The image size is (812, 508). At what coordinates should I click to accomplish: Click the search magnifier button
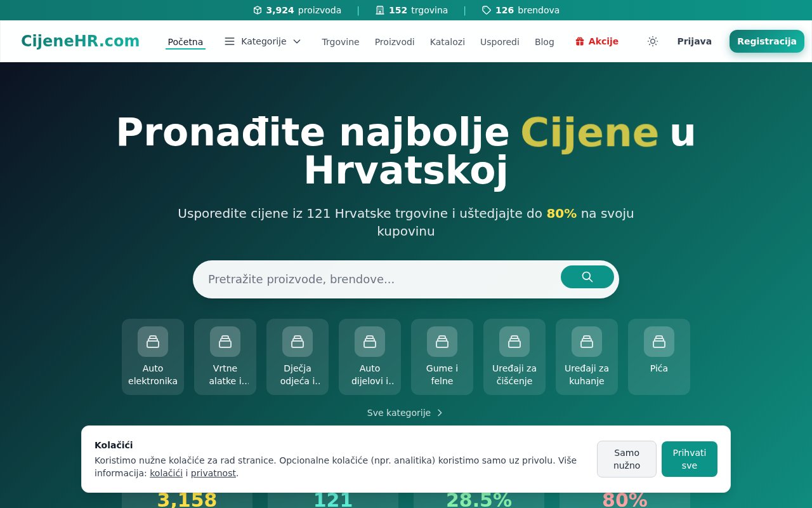tap(587, 277)
